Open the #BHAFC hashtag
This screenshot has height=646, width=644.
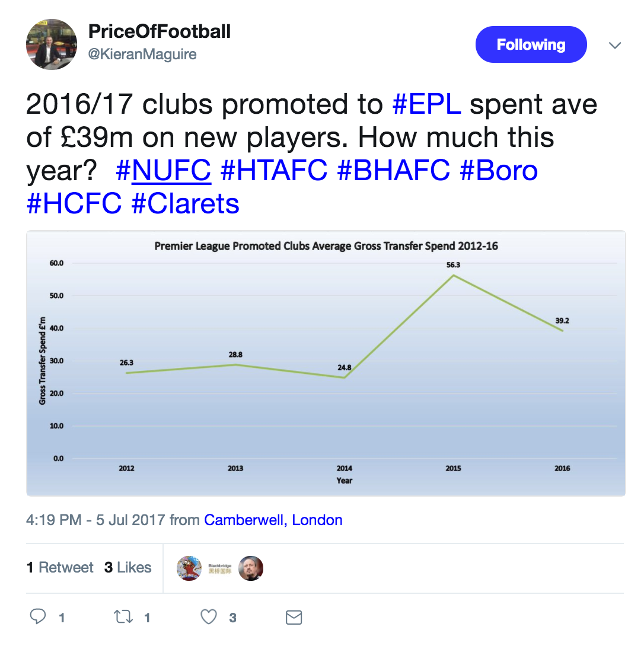click(393, 170)
